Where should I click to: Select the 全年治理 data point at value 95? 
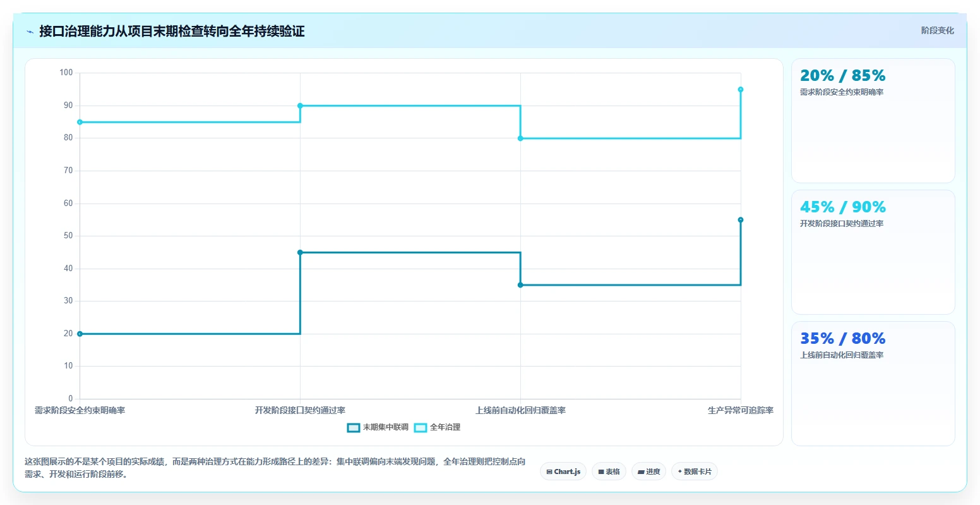tap(741, 90)
